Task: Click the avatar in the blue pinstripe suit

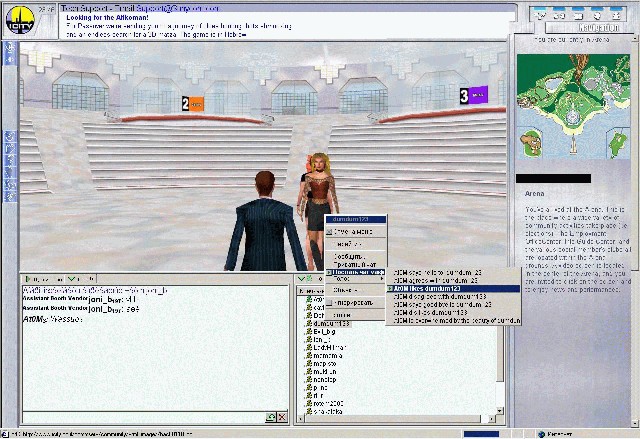Action: click(x=264, y=222)
